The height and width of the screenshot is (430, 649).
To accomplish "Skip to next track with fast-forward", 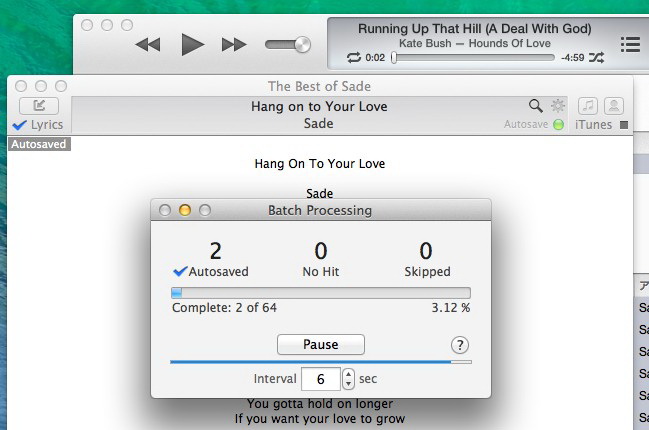I will (x=234, y=44).
